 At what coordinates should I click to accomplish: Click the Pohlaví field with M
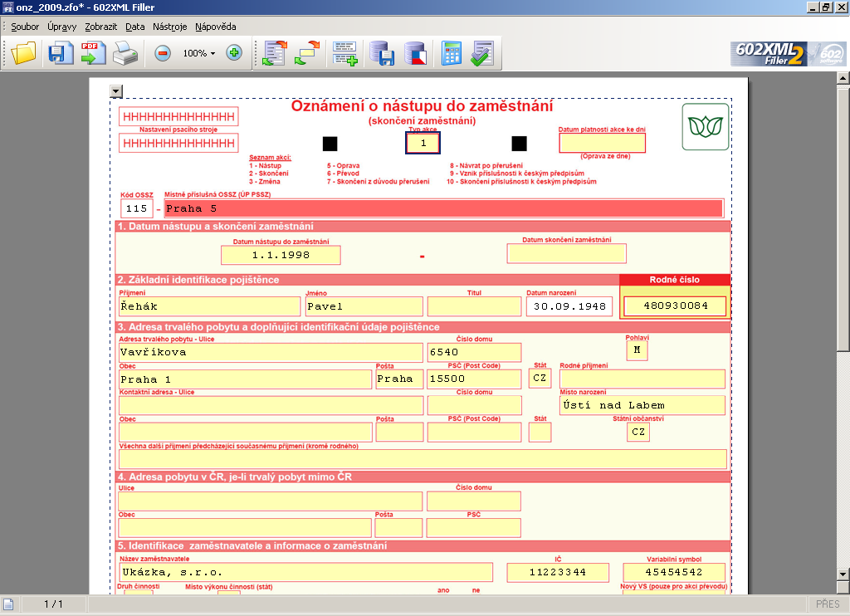(x=637, y=350)
